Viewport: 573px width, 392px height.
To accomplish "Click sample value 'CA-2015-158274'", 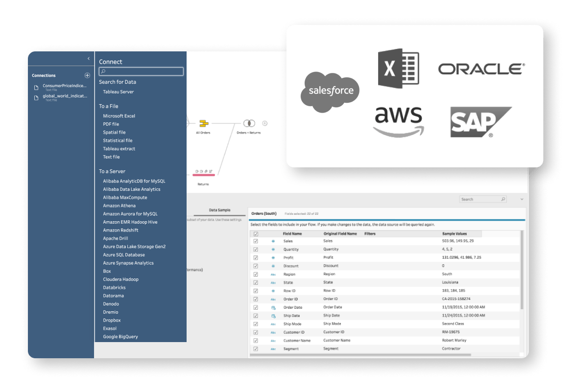I will 456,299.
